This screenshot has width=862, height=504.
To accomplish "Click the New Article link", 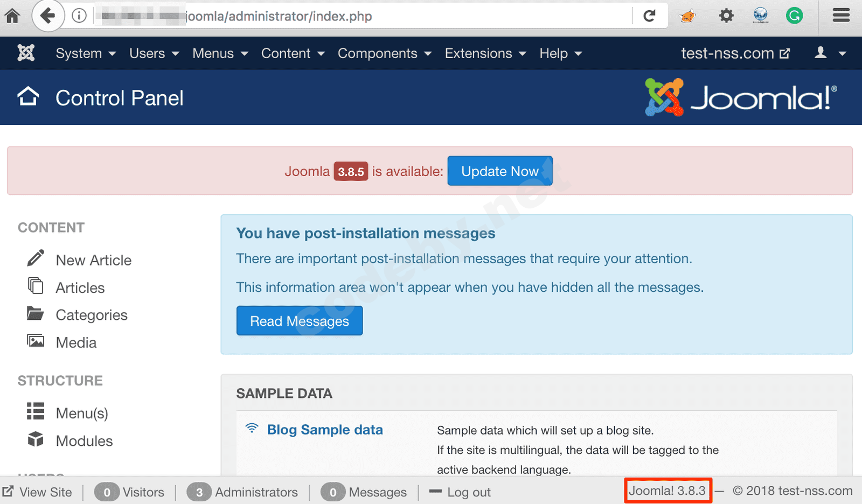I will click(x=94, y=260).
